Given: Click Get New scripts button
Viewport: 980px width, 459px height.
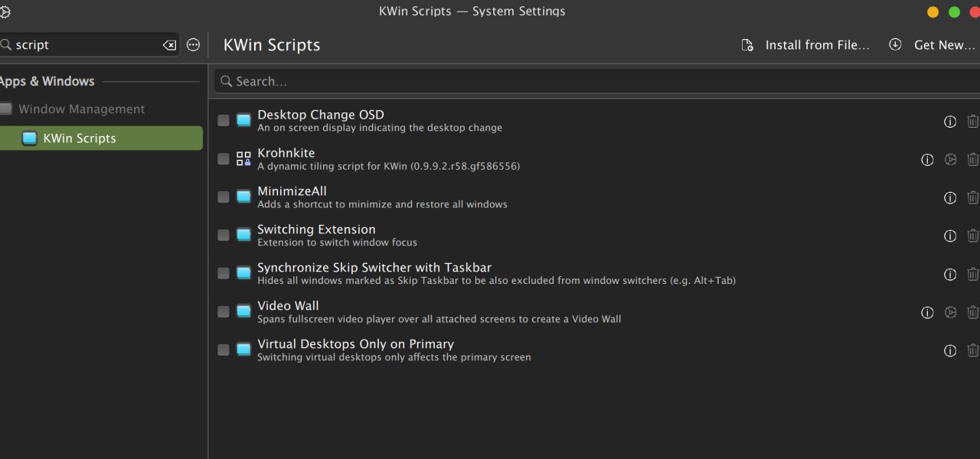Looking at the screenshot, I should tap(933, 45).
